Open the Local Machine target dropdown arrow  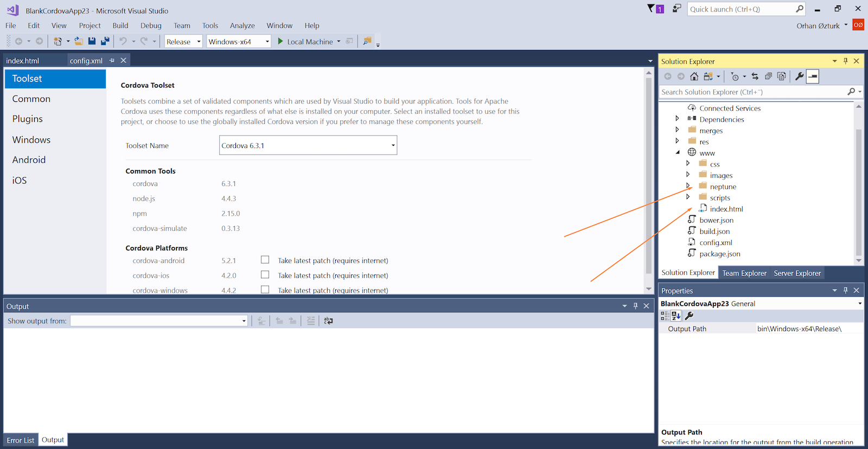pyautogui.click(x=339, y=41)
